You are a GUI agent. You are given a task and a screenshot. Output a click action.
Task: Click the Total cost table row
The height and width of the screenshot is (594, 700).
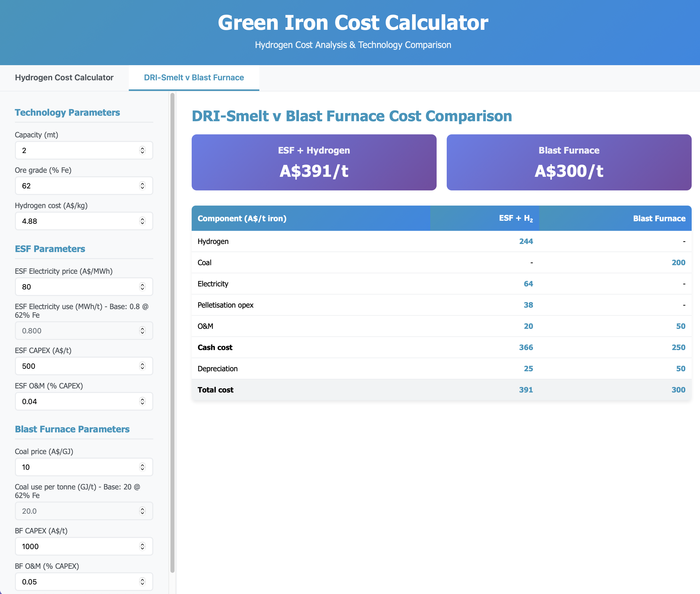(441, 390)
